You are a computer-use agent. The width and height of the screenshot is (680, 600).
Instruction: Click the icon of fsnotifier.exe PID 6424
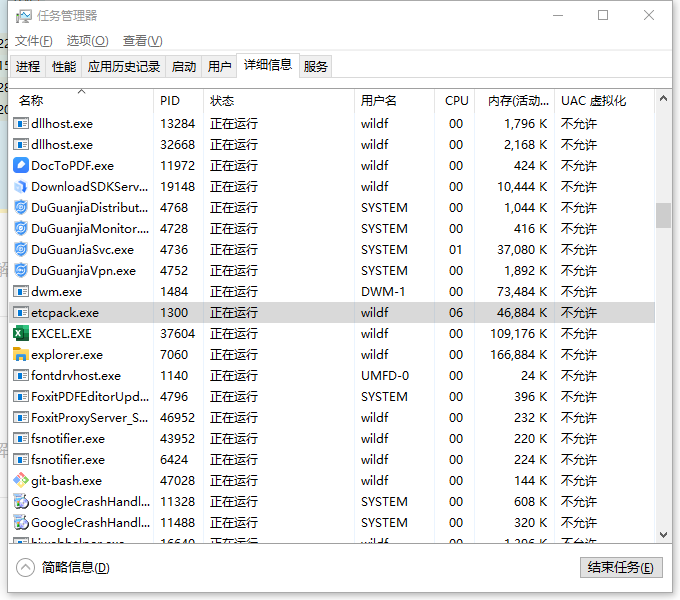21,460
